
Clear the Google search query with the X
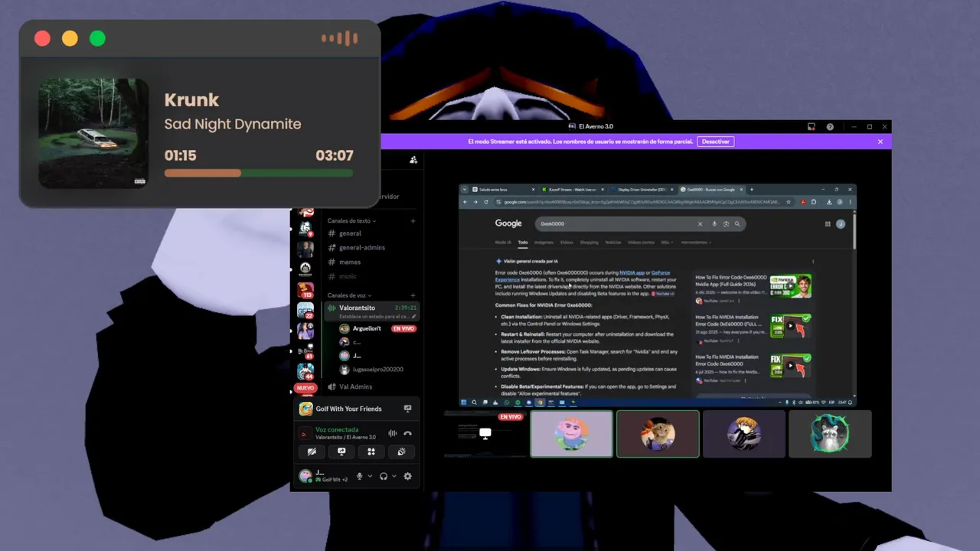[699, 223]
